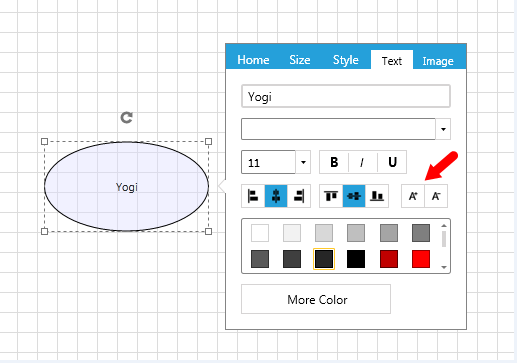Align text to vertical middle
This screenshot has height=363, width=517.
(x=354, y=196)
